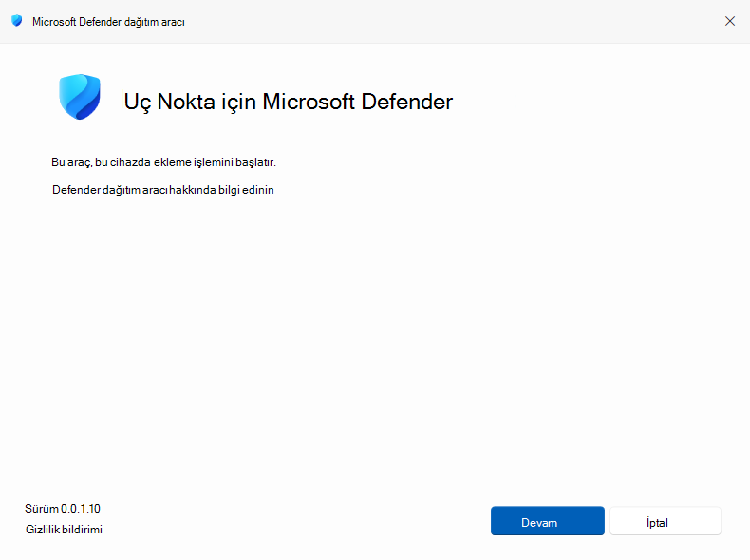Click the İptal button
The height and width of the screenshot is (560, 750).
tap(665, 521)
